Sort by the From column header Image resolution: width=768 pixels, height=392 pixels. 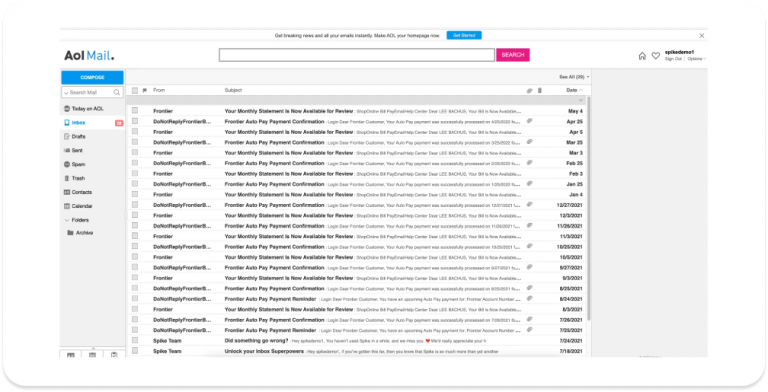[x=159, y=91]
